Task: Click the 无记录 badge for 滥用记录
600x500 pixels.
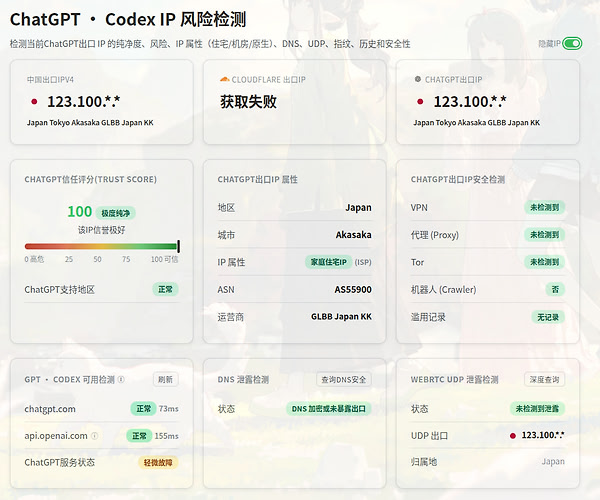Action: point(548,317)
